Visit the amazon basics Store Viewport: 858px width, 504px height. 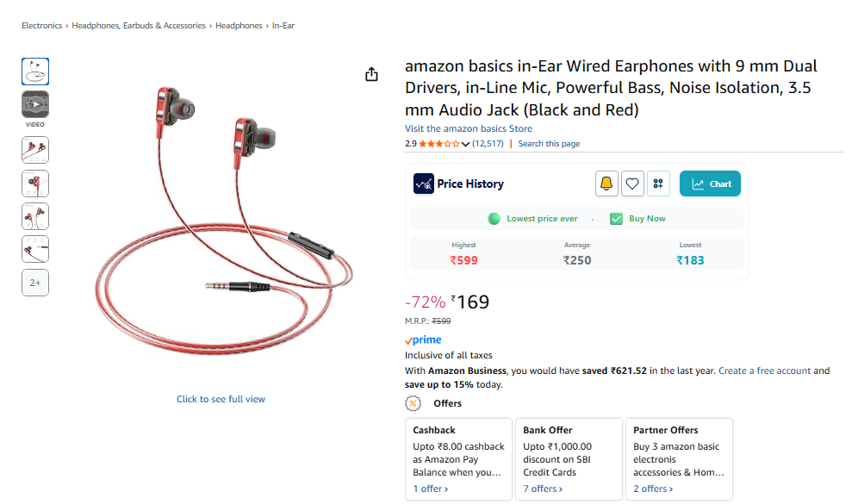coord(469,128)
